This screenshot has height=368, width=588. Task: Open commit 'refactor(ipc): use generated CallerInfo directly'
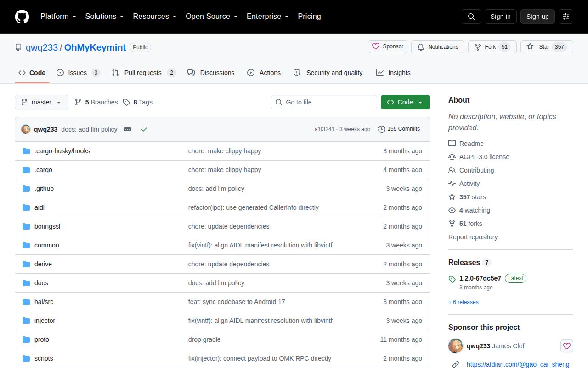click(x=254, y=207)
